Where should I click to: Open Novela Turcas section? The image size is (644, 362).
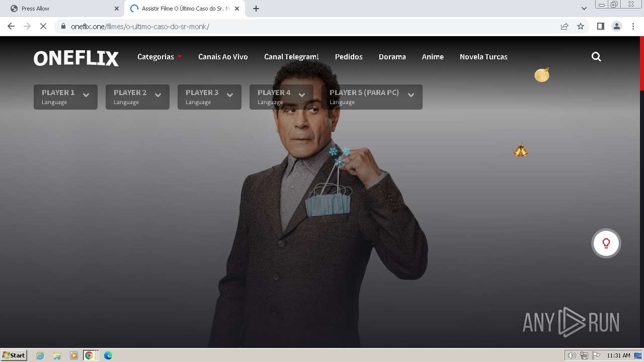tap(484, 57)
